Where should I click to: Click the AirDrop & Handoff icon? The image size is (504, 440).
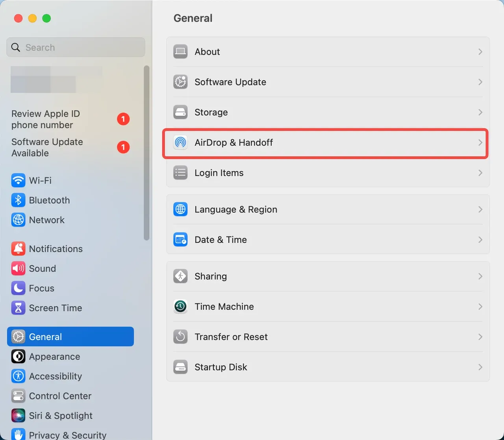point(180,142)
